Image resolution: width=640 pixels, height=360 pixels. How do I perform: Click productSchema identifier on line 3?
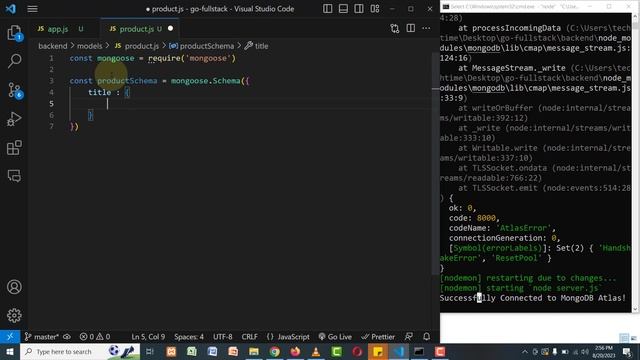click(x=127, y=81)
